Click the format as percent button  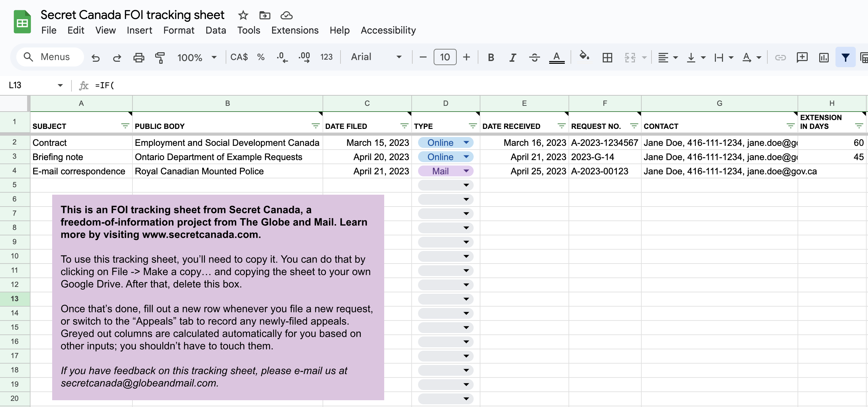tap(261, 57)
